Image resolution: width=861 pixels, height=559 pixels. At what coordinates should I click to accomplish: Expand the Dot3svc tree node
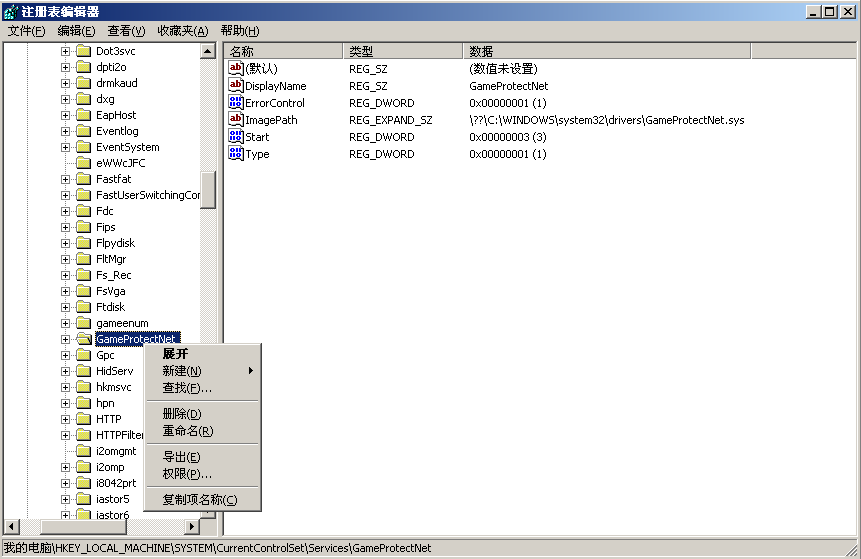66,51
